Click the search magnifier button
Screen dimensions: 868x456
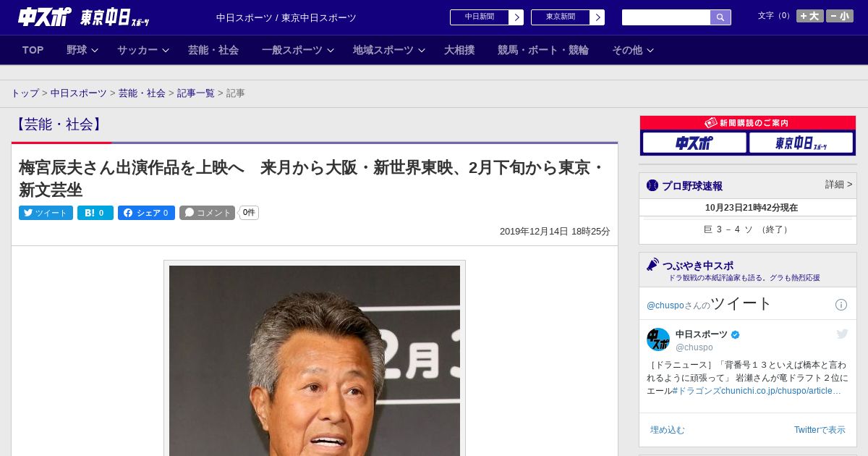(720, 17)
